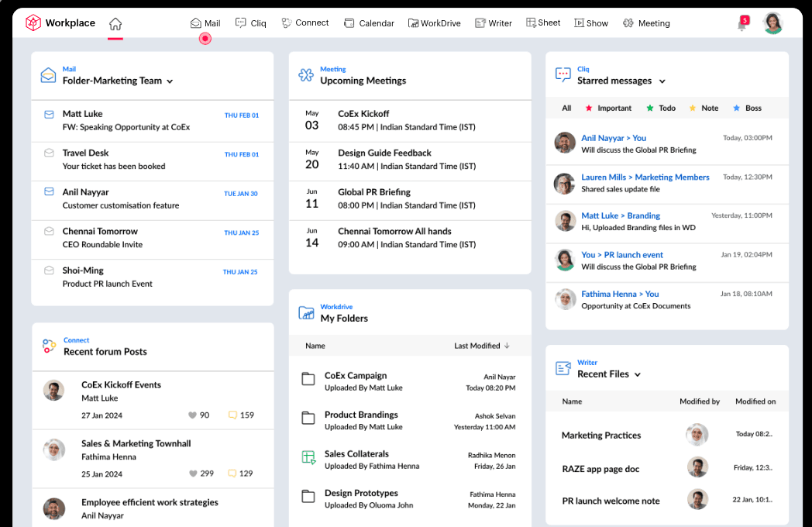Click the Workplace logo icon
This screenshot has height=527, width=812.
tap(33, 22)
